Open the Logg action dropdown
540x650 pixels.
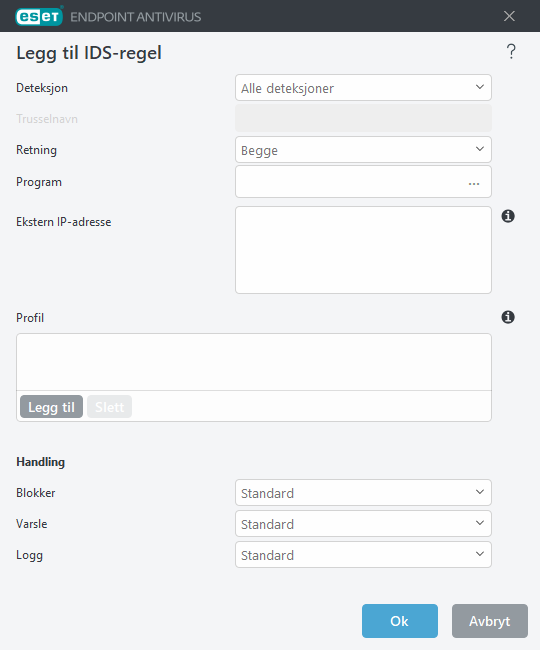pos(363,555)
